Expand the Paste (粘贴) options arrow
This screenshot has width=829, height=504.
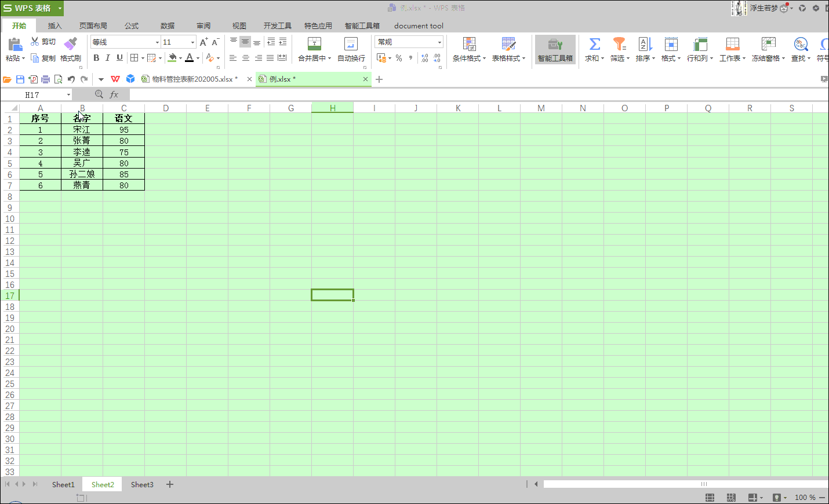(x=23, y=58)
